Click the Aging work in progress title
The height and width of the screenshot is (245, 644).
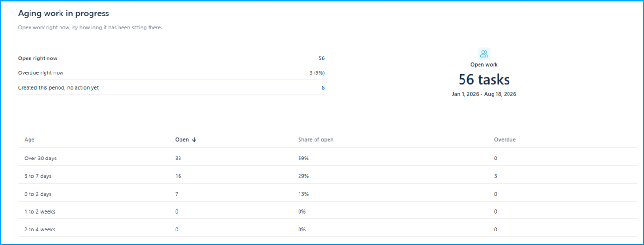click(x=64, y=14)
